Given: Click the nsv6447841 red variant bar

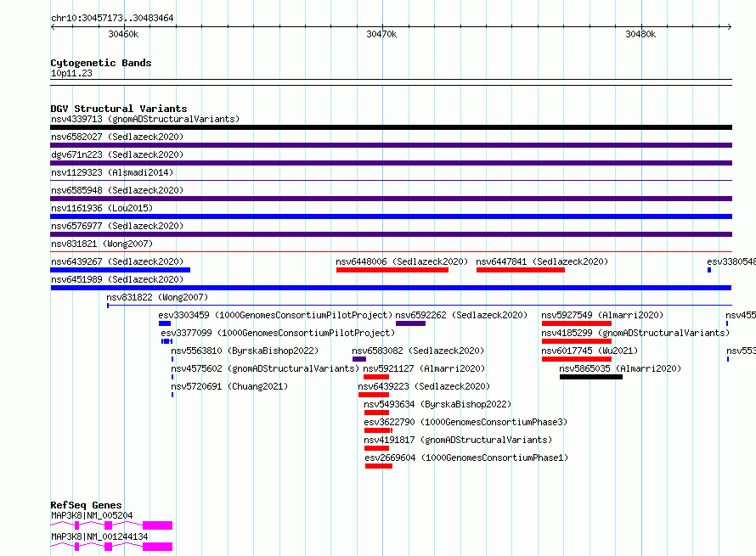Looking at the screenshot, I should tap(521, 270).
